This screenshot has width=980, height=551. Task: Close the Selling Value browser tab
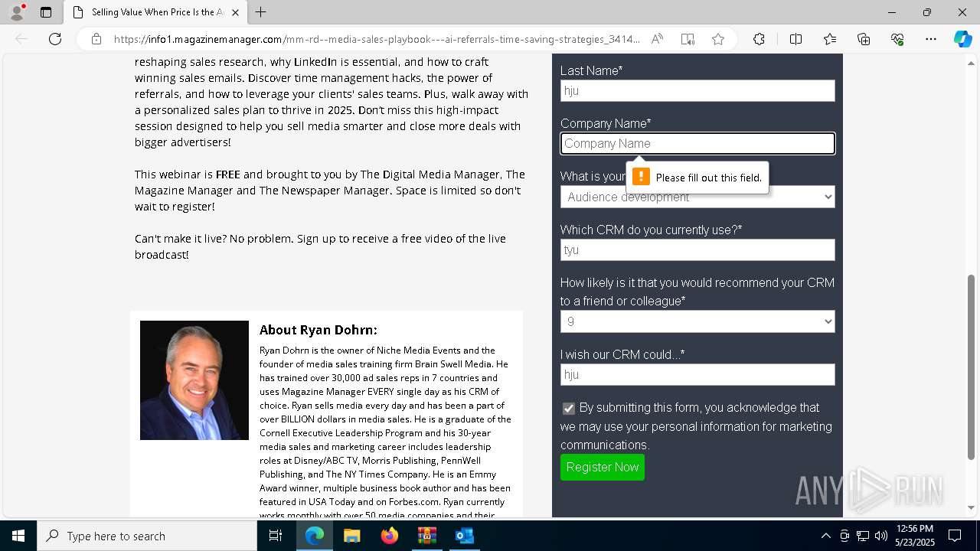coord(235,12)
